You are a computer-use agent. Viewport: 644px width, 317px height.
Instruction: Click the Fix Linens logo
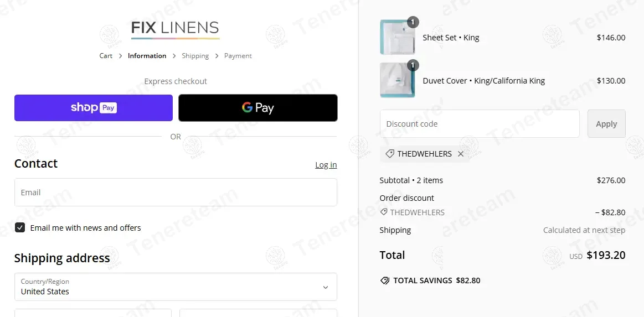(x=176, y=29)
